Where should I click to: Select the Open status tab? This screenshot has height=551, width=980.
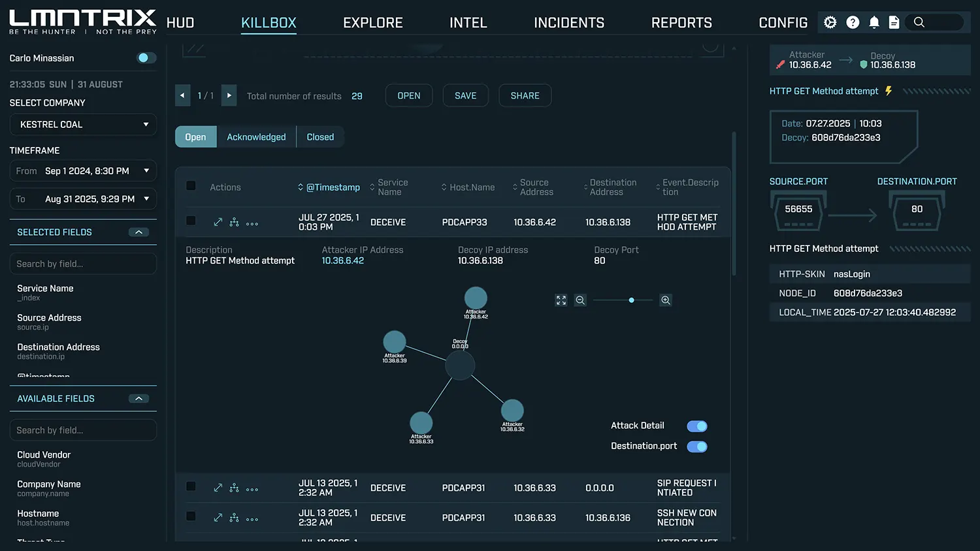(x=195, y=137)
